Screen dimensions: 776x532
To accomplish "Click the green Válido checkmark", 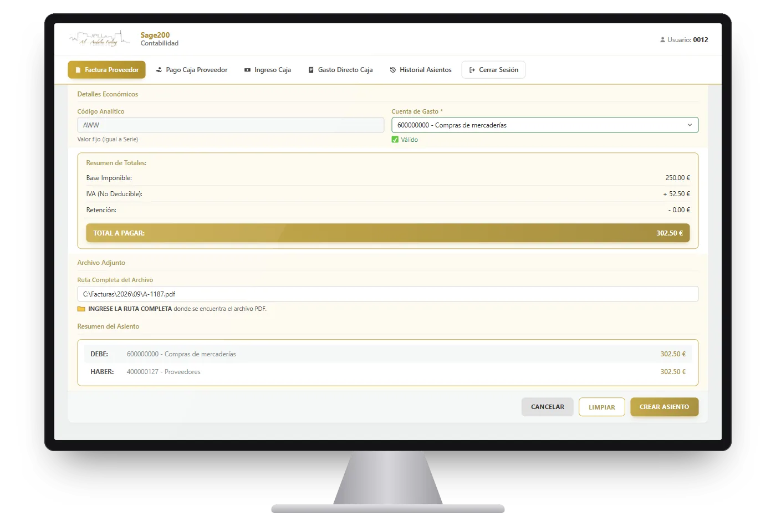I will coord(395,140).
